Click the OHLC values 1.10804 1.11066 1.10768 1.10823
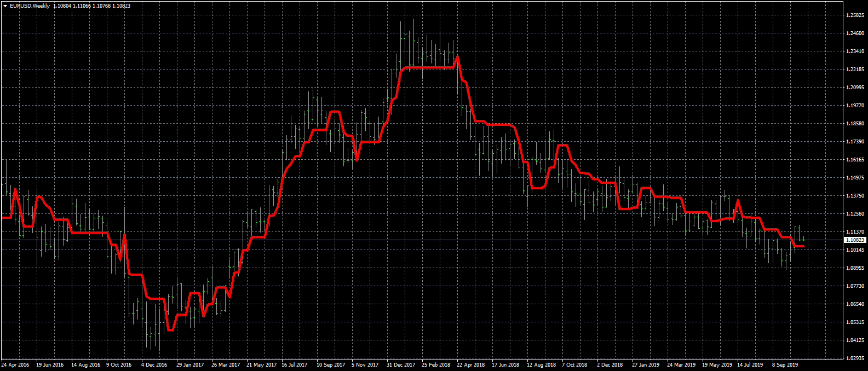This screenshot has height=371, width=868. click(x=91, y=5)
